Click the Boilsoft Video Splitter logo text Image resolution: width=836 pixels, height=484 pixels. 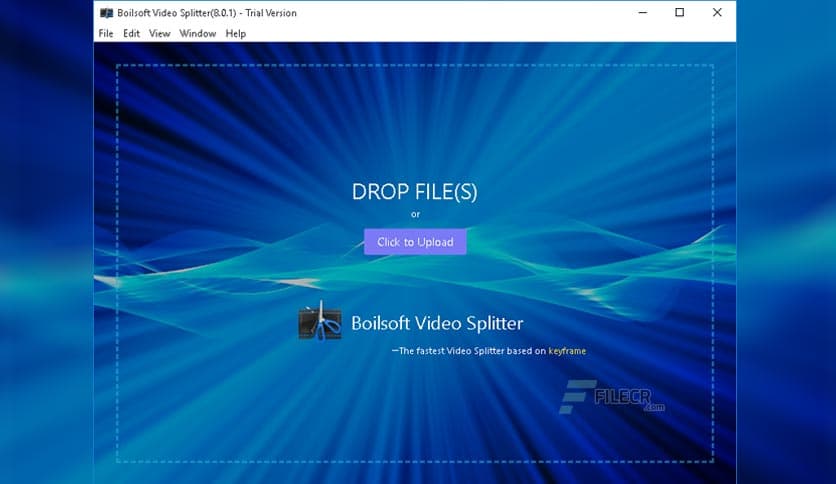[x=437, y=323]
